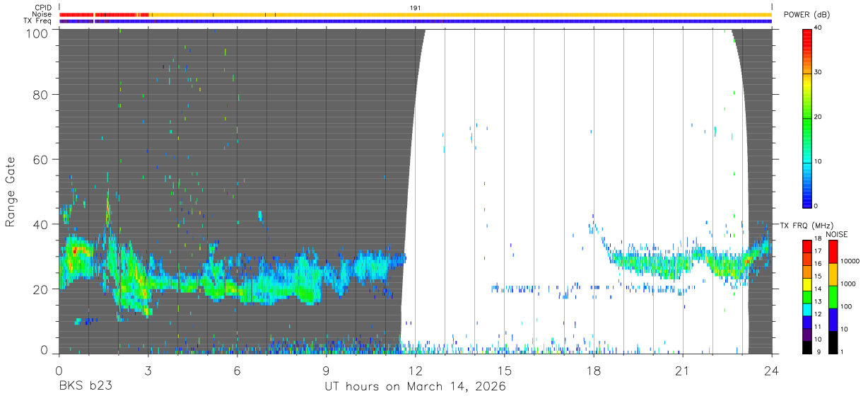Click the 12 tick on UT hours axis
This screenshot has width=868, height=401.
[x=416, y=370]
